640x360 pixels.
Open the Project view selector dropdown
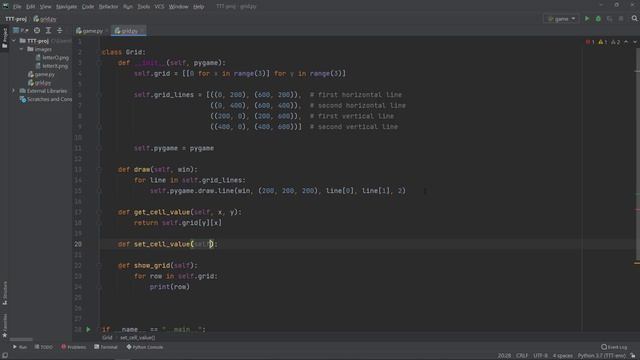click(20, 31)
